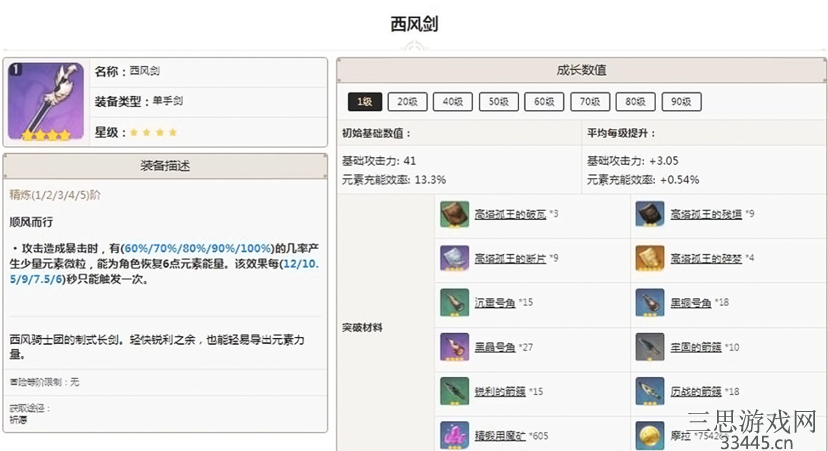Click the 西风剑 page title
Viewport: 828px width, 451px height.
(414, 24)
